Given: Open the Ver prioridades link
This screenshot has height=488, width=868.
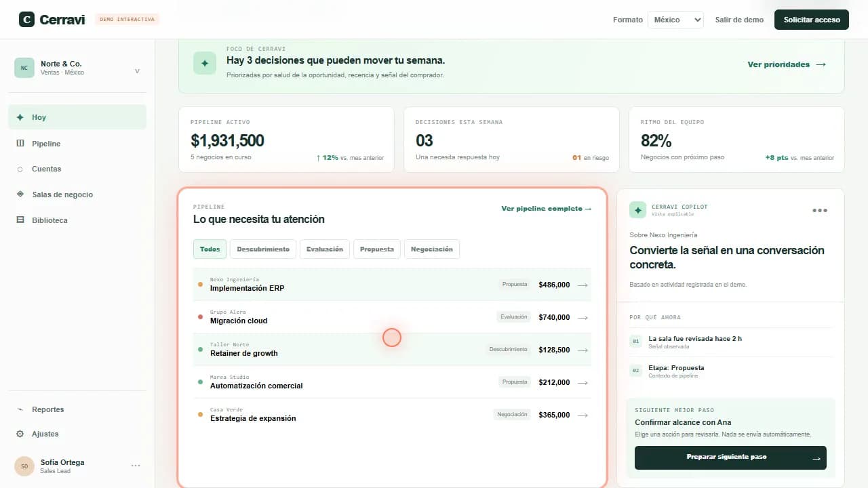Looking at the screenshot, I should coord(787,64).
